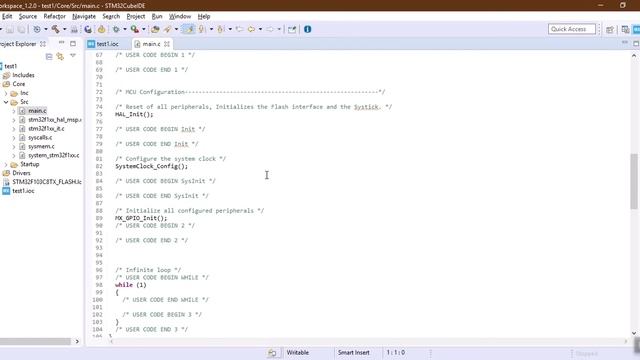Image resolution: width=640 pixels, height=360 pixels.
Task: Open the hammer build dropdown arrow
Action: [x=64, y=29]
